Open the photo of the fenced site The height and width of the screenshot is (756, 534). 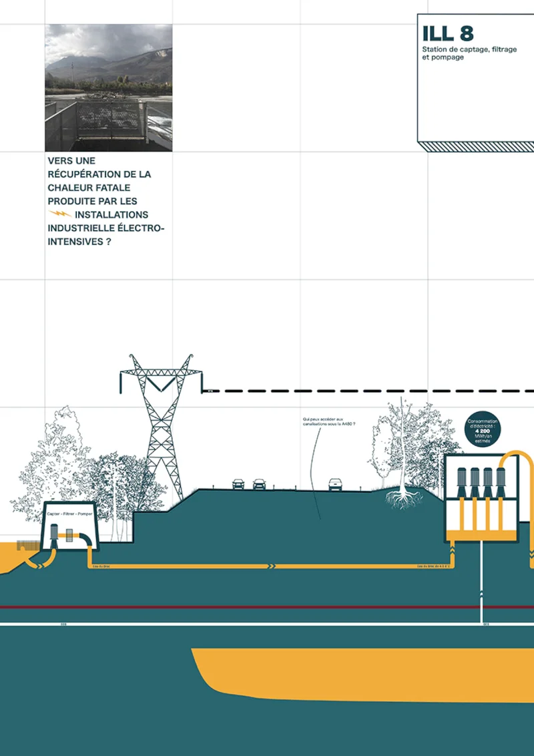coord(109,87)
